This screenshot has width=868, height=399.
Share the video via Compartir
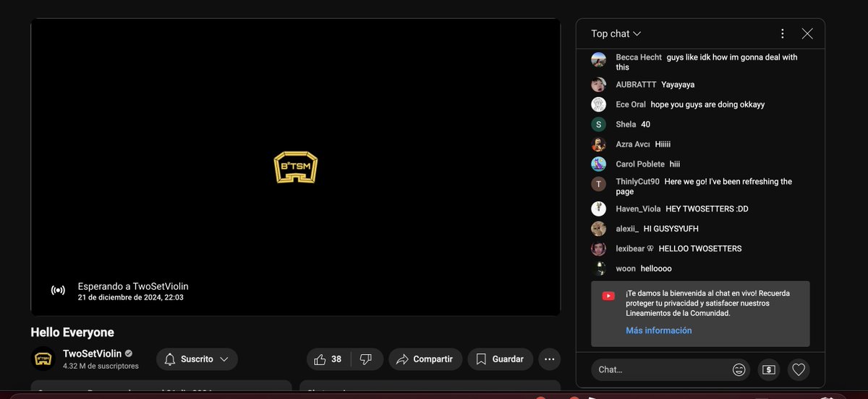pyautogui.click(x=425, y=359)
